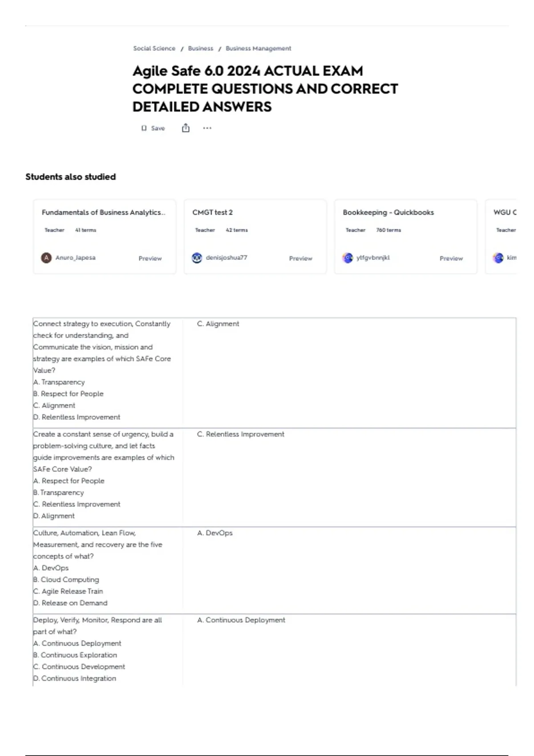This screenshot has height=756, width=534.
Task: Click the partially visible kim avatar
Action: pyautogui.click(x=498, y=257)
